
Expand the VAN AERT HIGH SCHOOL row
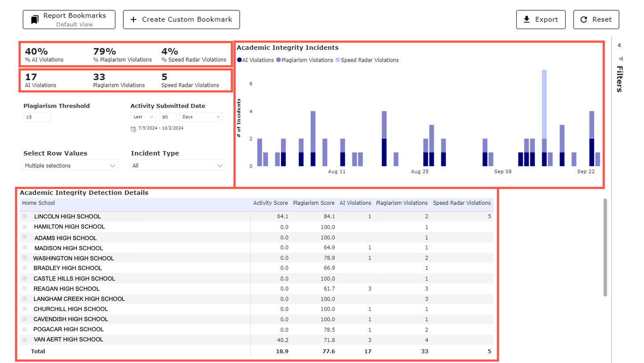(x=25, y=340)
